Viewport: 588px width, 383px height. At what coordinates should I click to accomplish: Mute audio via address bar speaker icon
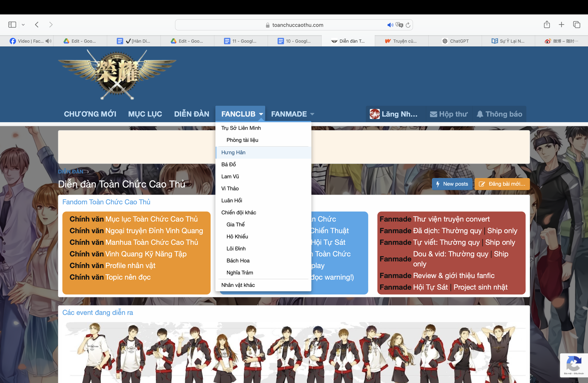390,25
